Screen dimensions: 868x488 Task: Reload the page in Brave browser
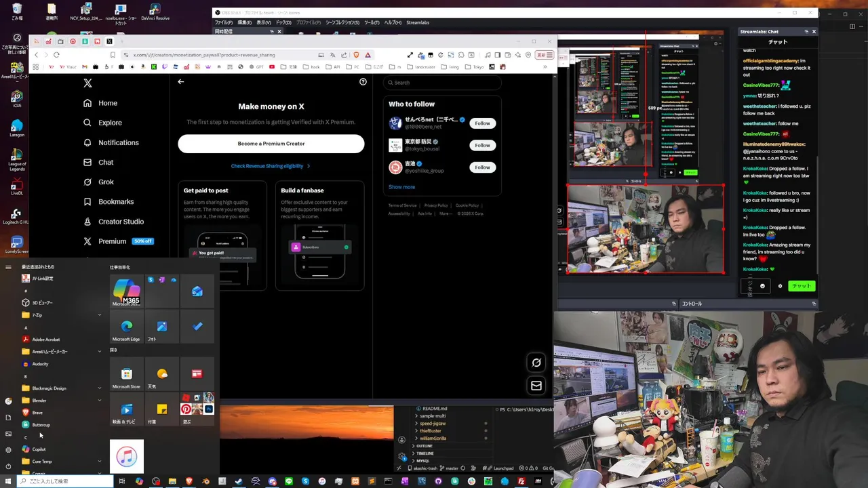pyautogui.click(x=56, y=55)
